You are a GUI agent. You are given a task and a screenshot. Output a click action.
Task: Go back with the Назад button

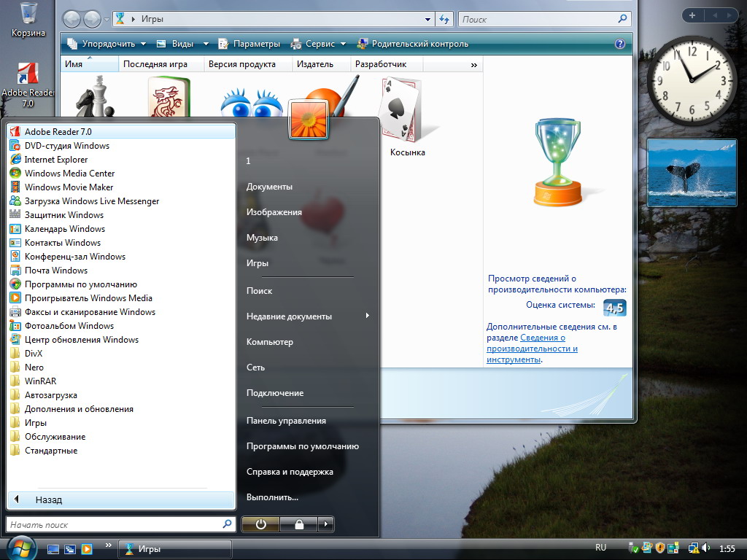pyautogui.click(x=121, y=500)
